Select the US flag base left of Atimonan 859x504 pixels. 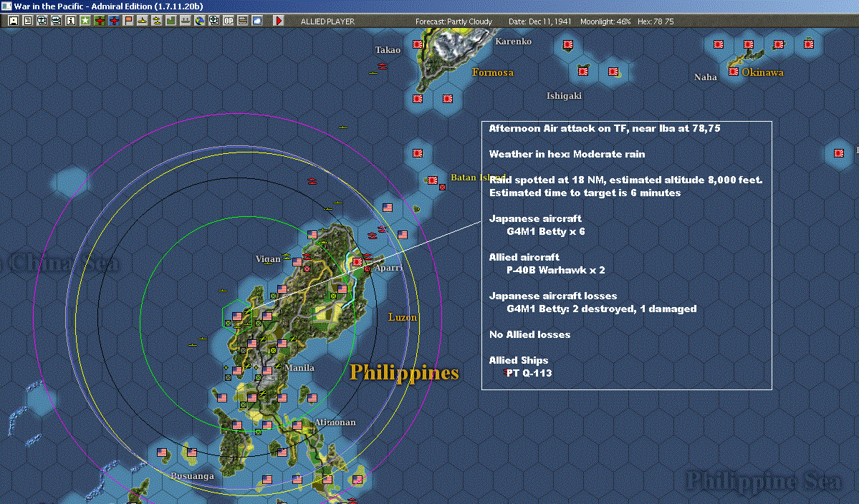[297, 425]
